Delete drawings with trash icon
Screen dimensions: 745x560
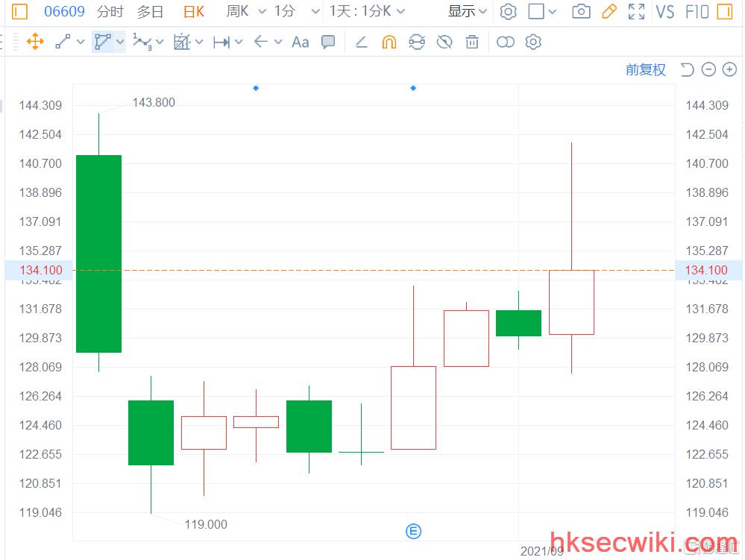472,42
